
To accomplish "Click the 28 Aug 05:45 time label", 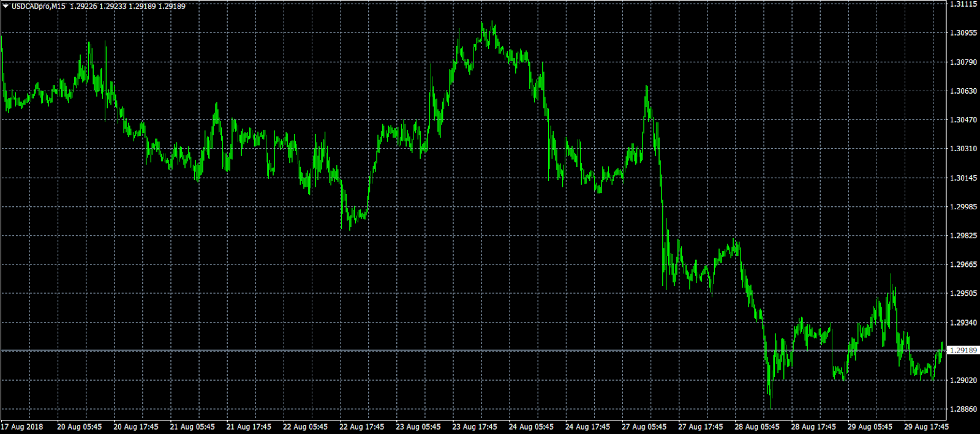I will tap(757, 427).
